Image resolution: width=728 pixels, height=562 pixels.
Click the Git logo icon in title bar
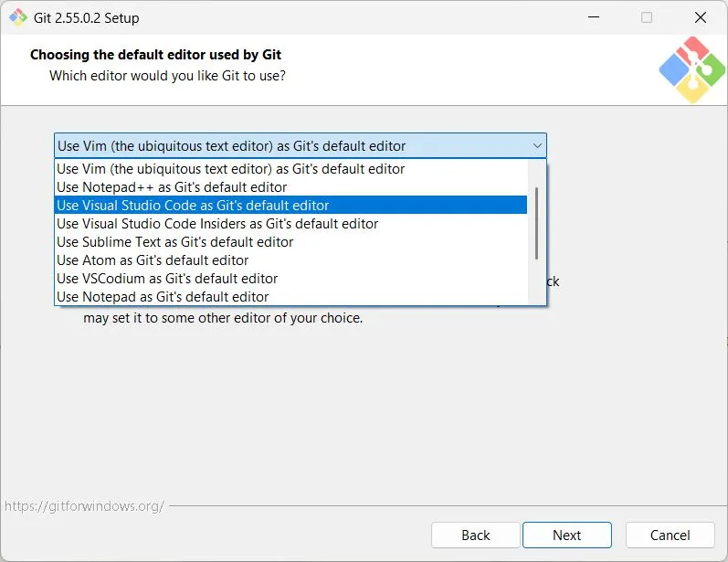[x=18, y=17]
